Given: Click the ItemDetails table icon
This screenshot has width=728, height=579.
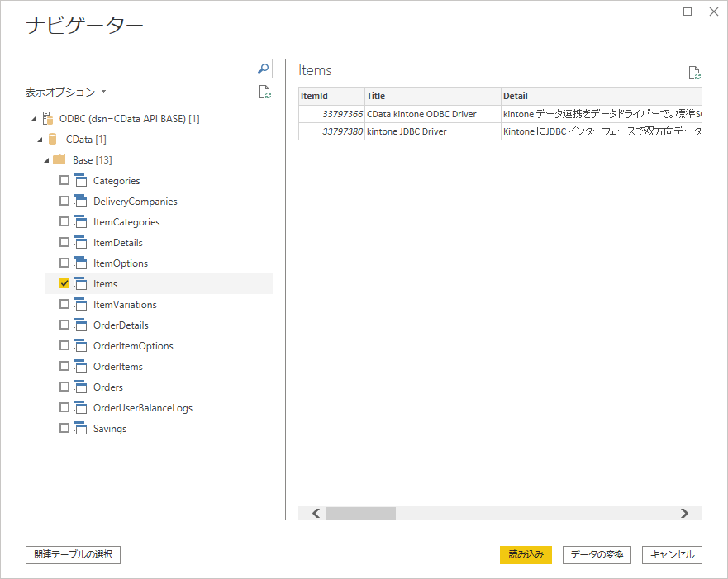Looking at the screenshot, I should click(80, 242).
